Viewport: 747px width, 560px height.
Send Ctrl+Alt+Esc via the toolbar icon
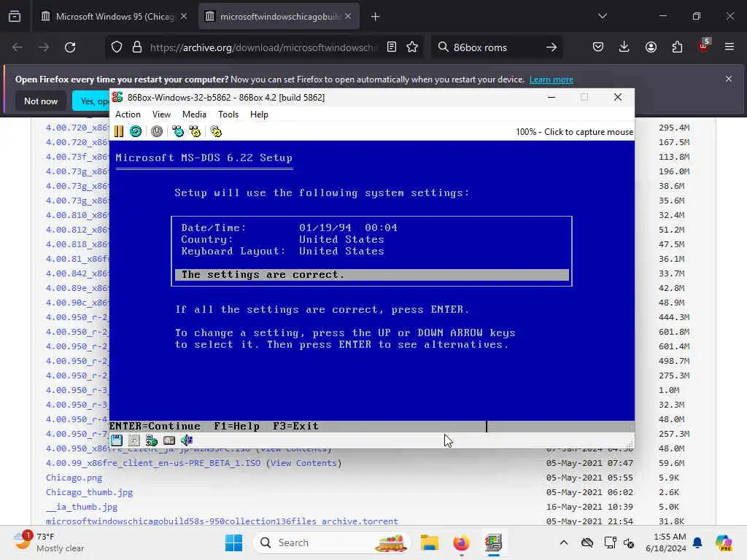click(x=195, y=131)
